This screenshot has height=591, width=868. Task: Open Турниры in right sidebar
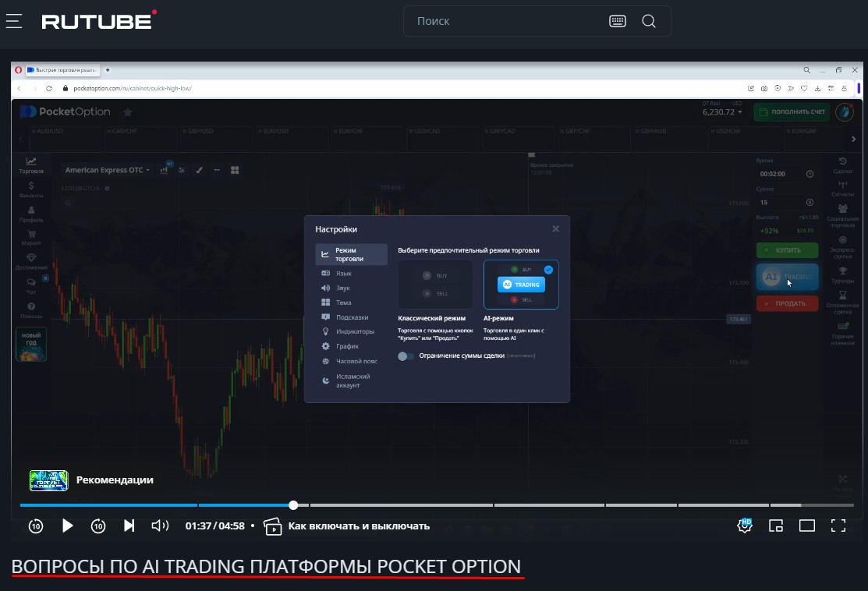(x=842, y=275)
